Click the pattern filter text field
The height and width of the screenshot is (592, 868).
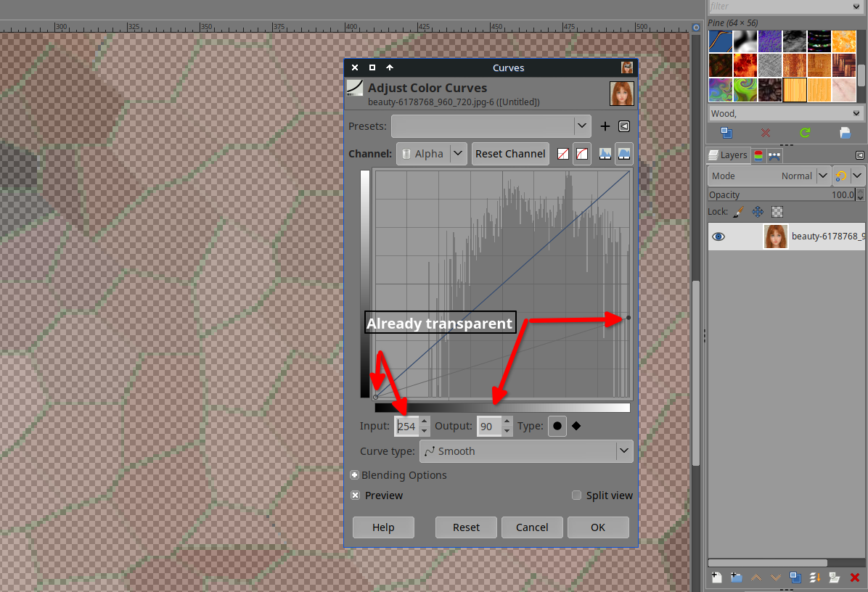pyautogui.click(x=779, y=7)
